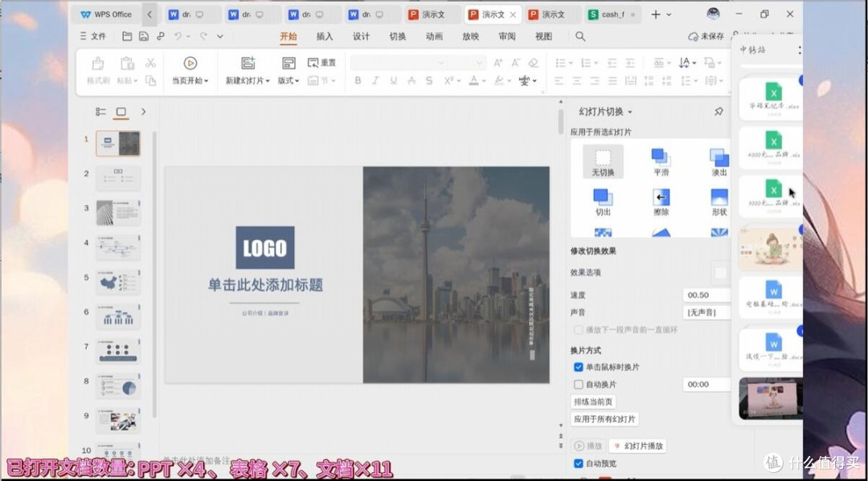Viewport: 868px width, 481px height.
Task: Select the 淡出 transition effect
Action: point(719,162)
